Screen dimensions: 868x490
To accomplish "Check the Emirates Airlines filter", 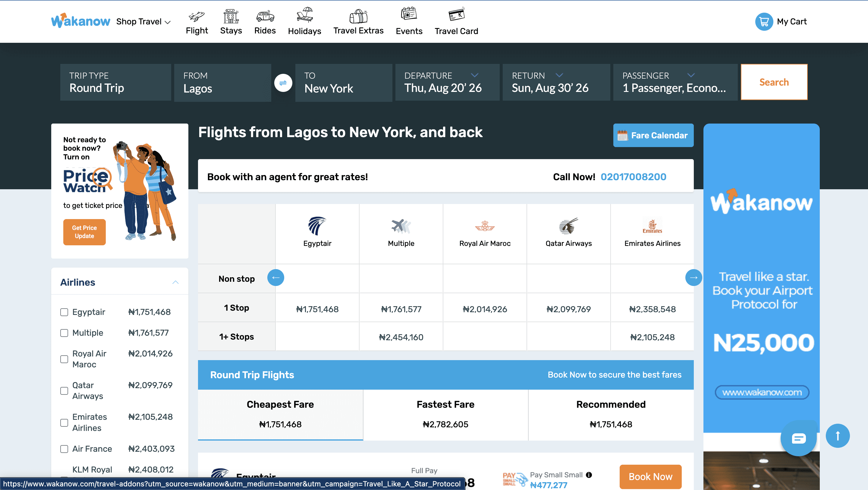I will (x=64, y=422).
